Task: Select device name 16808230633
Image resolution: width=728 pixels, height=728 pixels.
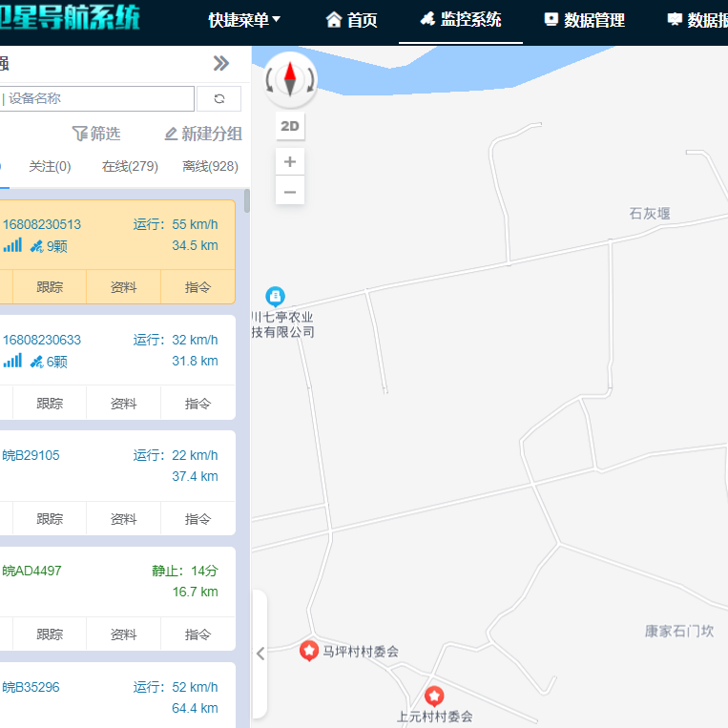Action: (x=42, y=340)
